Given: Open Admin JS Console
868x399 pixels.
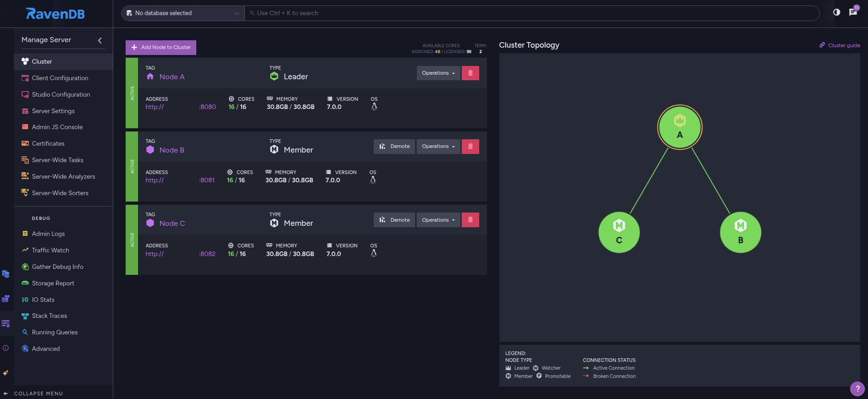Looking at the screenshot, I should 63,127.
